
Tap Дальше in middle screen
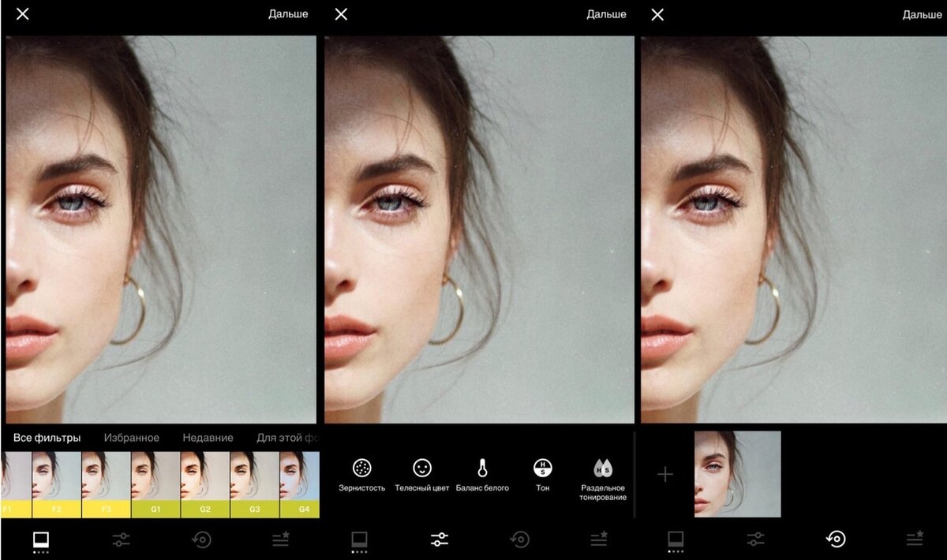click(x=606, y=14)
